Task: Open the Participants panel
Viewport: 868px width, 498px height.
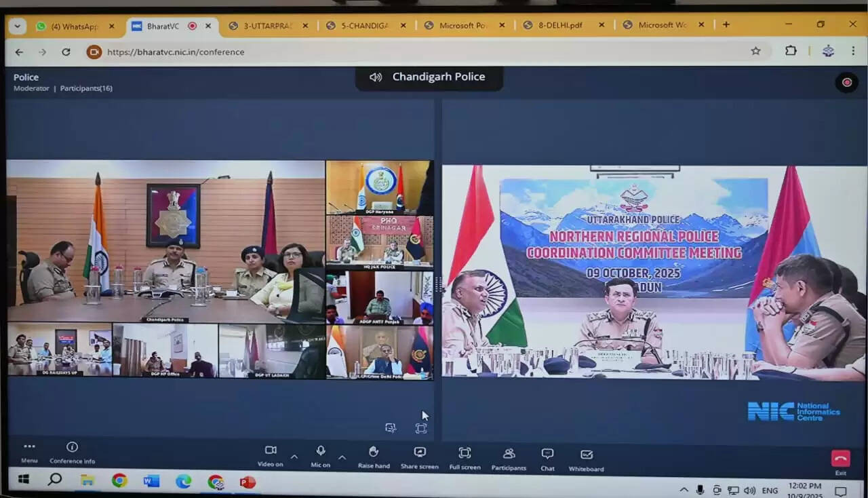Action: coord(508,455)
